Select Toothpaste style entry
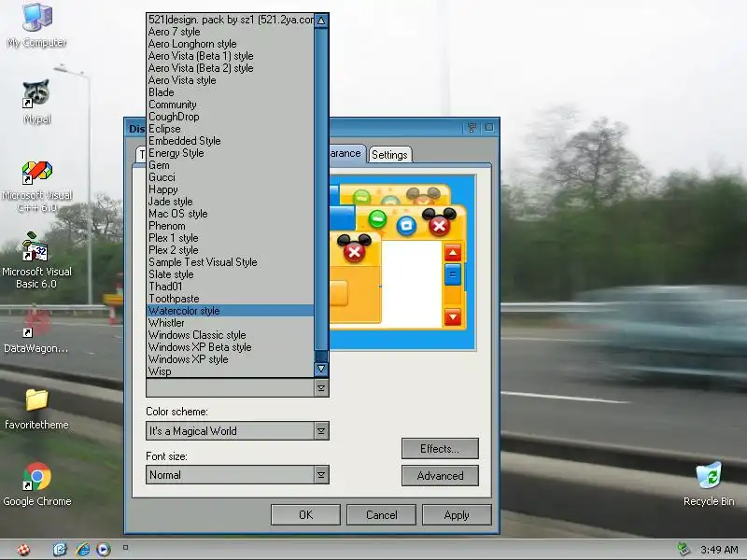Screen dimensions: 747x560 click(231, 299)
